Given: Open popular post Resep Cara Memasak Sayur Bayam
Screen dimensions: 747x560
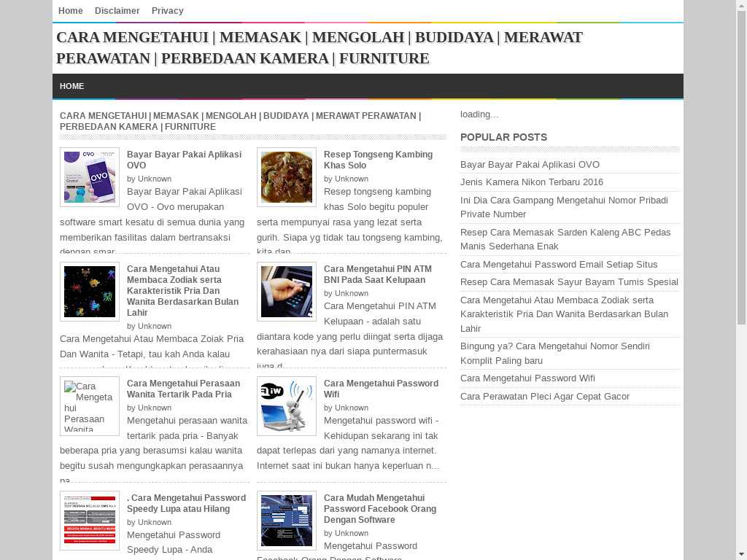Looking at the screenshot, I should (569, 282).
